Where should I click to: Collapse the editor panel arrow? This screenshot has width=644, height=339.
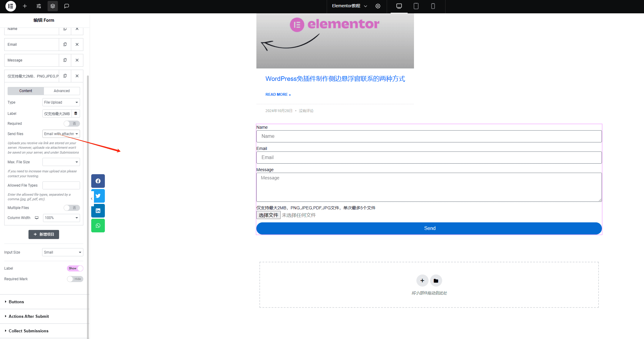pos(92,199)
